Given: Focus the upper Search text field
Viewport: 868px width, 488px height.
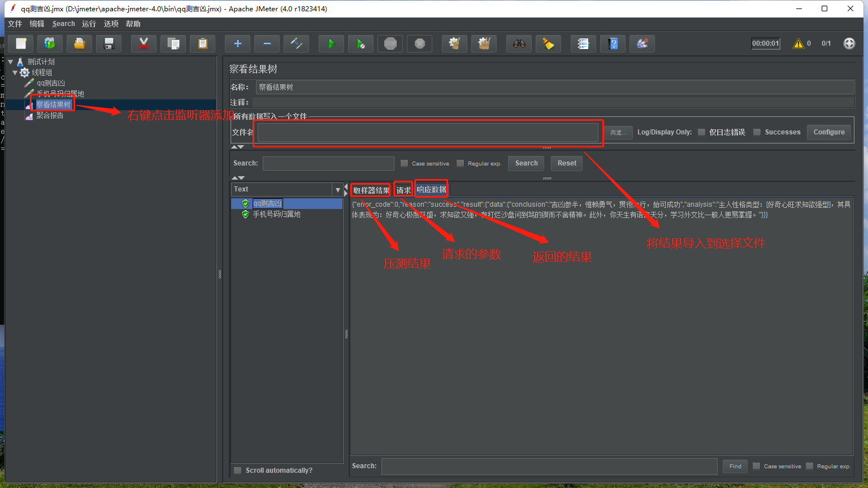Looking at the screenshot, I should tap(328, 163).
